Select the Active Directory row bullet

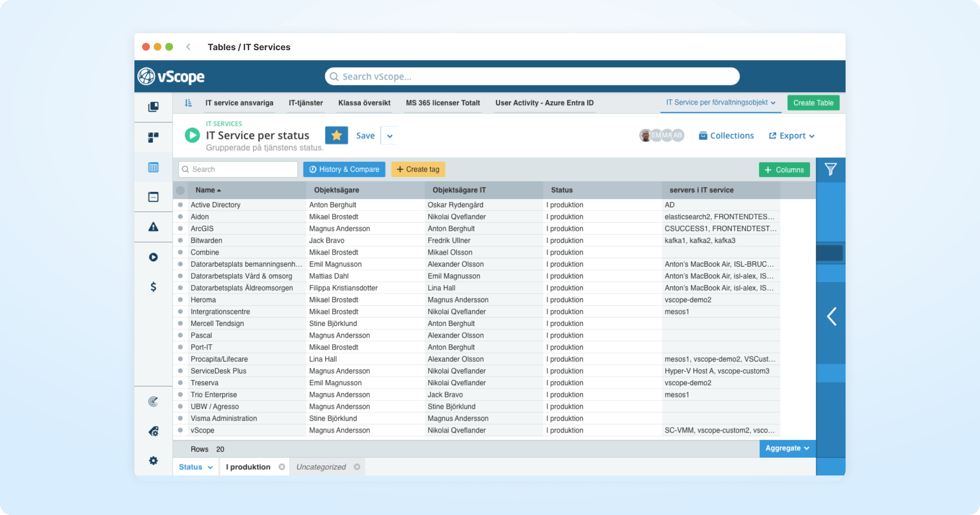[x=180, y=204]
